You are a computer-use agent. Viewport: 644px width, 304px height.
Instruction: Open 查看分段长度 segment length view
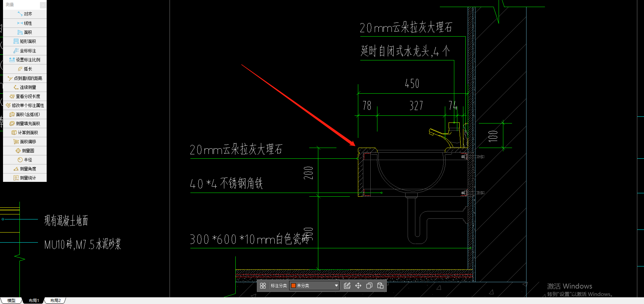(25, 96)
